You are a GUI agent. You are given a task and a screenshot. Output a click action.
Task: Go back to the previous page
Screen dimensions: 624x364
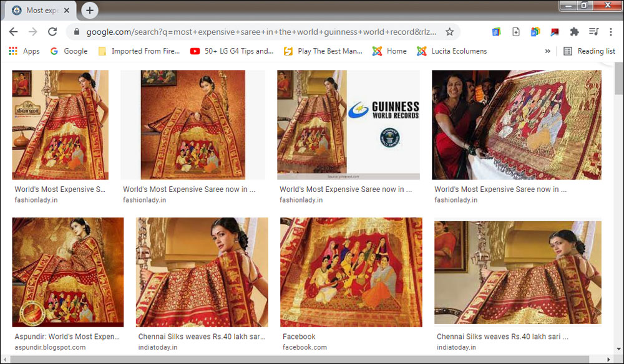tap(13, 32)
